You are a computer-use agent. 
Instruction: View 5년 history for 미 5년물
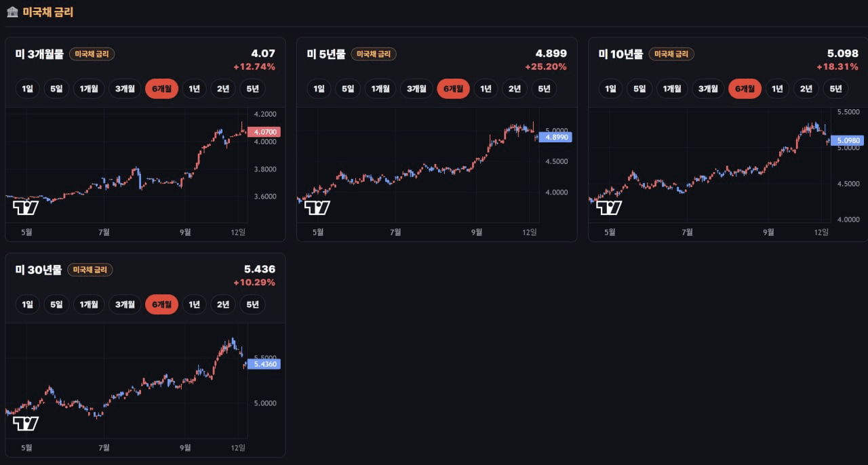(x=545, y=89)
